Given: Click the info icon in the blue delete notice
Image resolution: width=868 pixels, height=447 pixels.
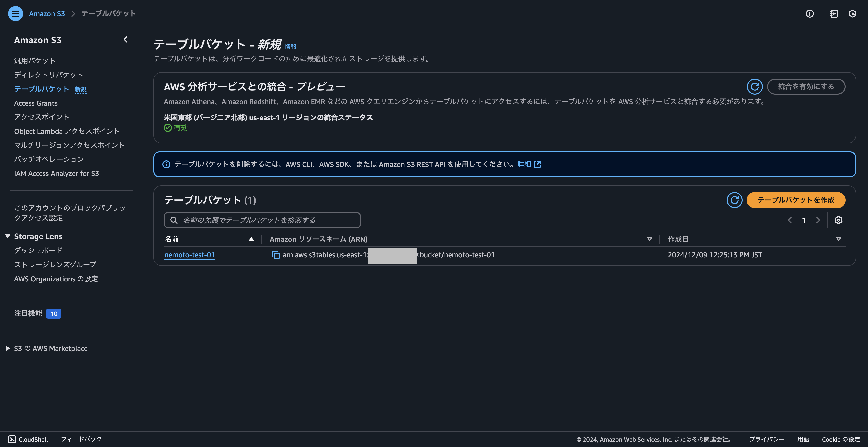Looking at the screenshot, I should point(166,164).
